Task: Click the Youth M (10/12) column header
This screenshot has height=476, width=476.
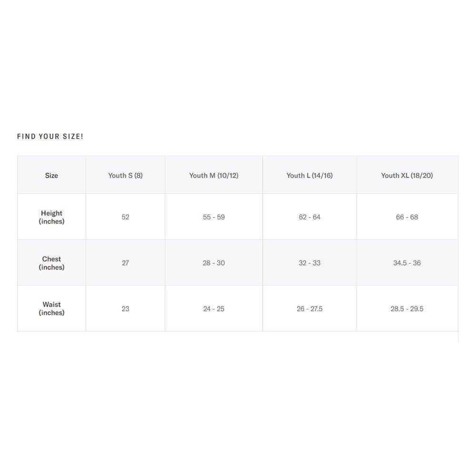Action: click(x=214, y=175)
